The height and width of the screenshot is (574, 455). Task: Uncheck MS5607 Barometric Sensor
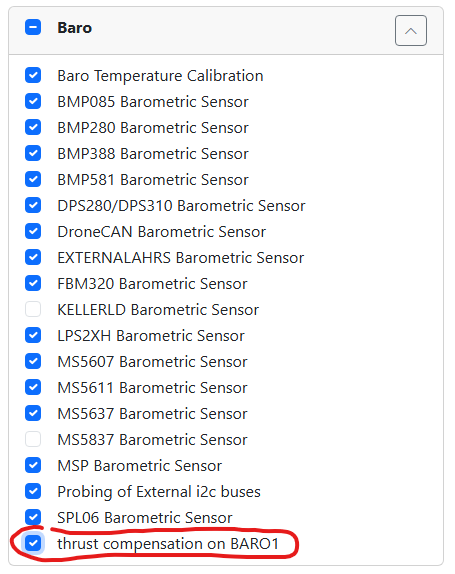pos(33,361)
